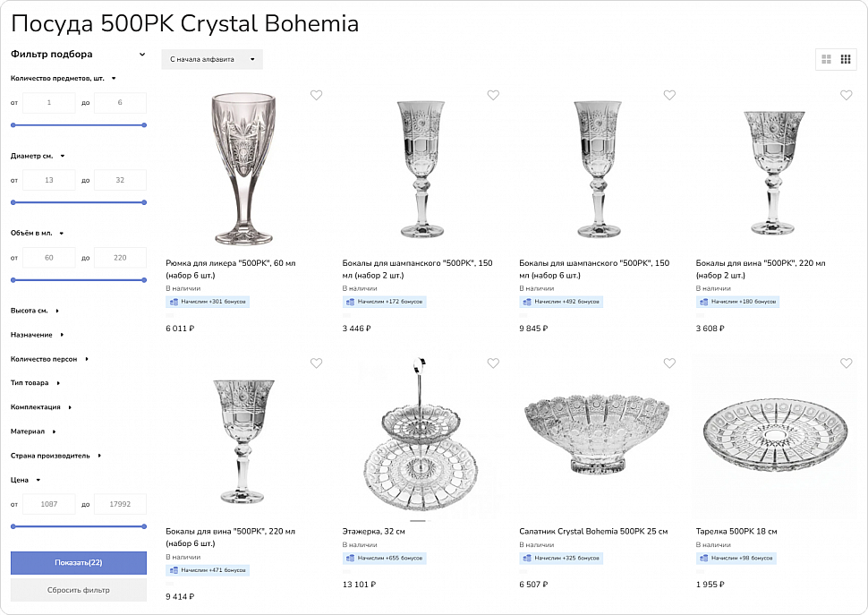Expand the "Назначение" filter section

(38, 335)
